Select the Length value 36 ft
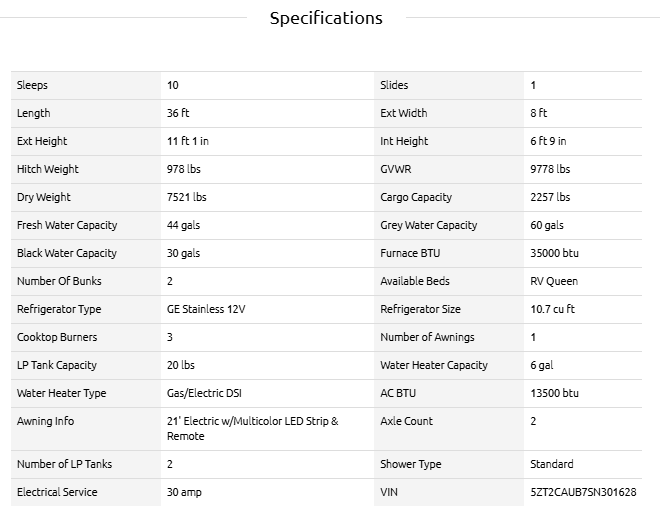Screen dimensions: 660x518 [x=178, y=113]
